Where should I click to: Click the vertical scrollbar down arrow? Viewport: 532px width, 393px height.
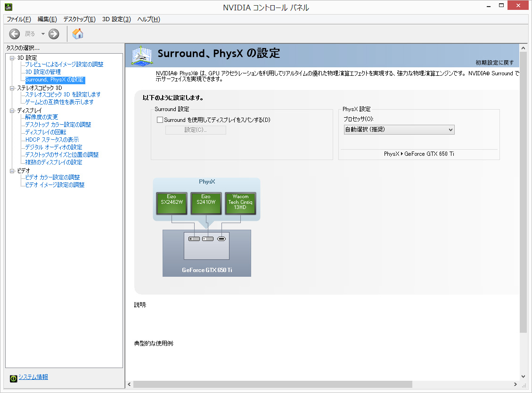point(523,377)
